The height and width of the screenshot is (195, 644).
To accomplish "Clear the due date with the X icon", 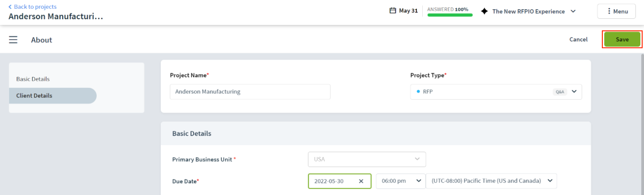I will click(361, 181).
